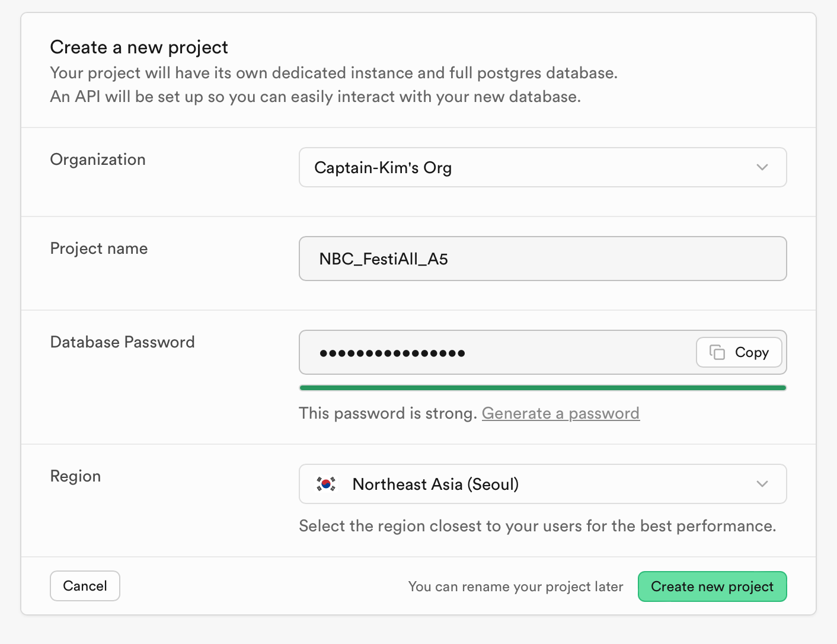
Task: Focus the NBC_FestiAll_A5 project name field
Action: click(x=542, y=259)
